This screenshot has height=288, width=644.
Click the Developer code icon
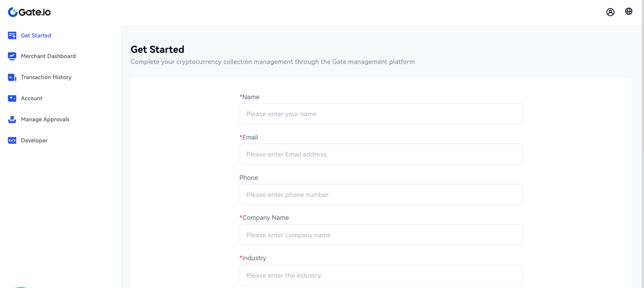12,140
